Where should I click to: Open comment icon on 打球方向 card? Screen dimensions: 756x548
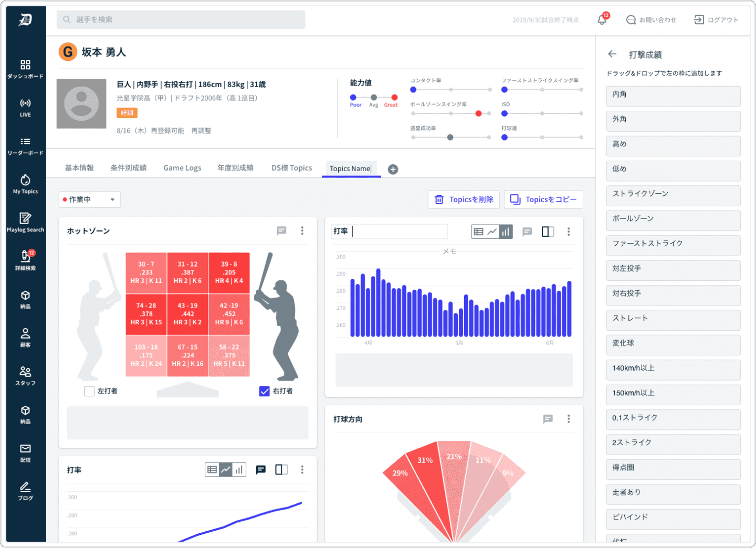point(548,418)
